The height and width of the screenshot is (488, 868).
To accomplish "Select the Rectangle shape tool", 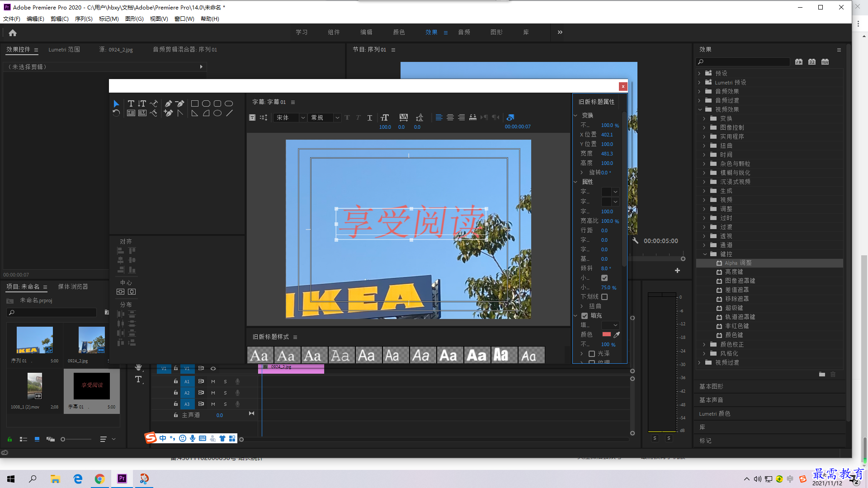I will tap(195, 103).
